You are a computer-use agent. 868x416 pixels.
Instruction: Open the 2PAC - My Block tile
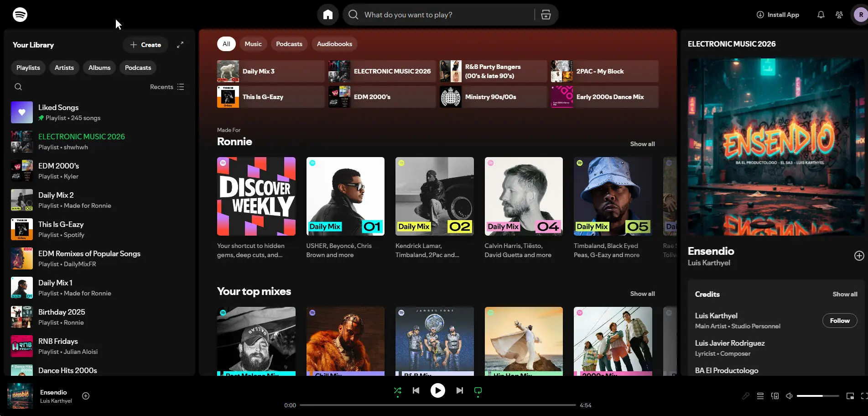pyautogui.click(x=604, y=71)
